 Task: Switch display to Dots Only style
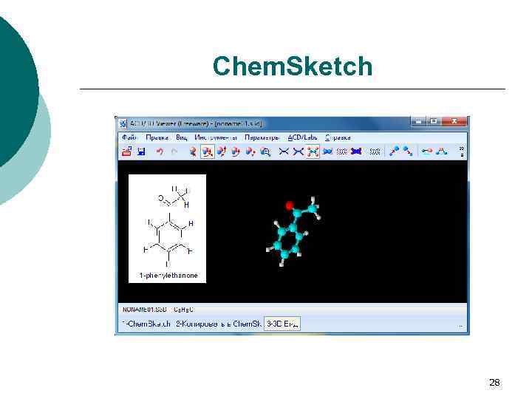coord(341,151)
